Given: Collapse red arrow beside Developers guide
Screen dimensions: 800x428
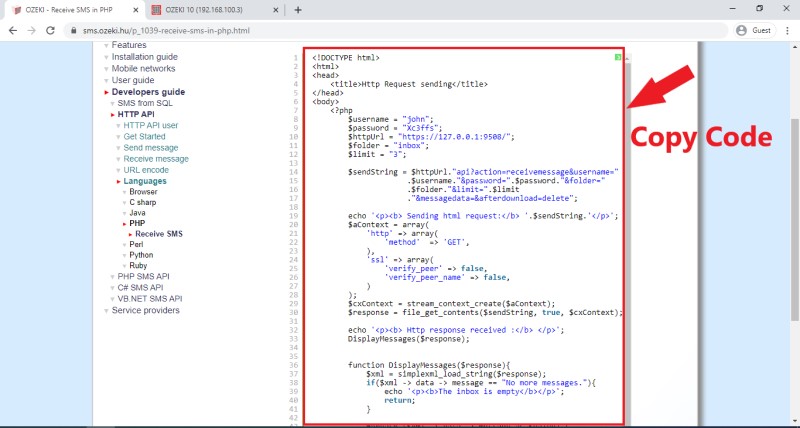Looking at the screenshot, I should (x=106, y=92).
